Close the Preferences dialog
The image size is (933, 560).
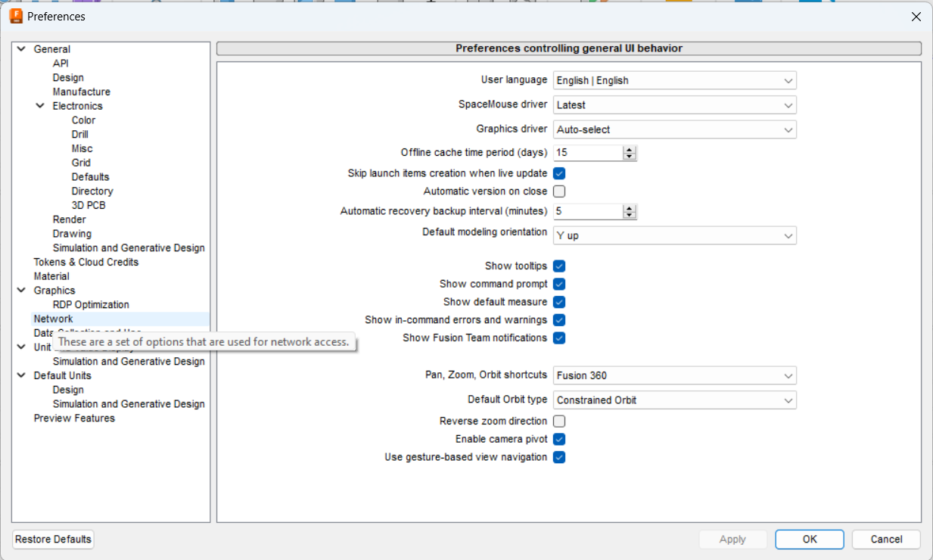tap(916, 17)
